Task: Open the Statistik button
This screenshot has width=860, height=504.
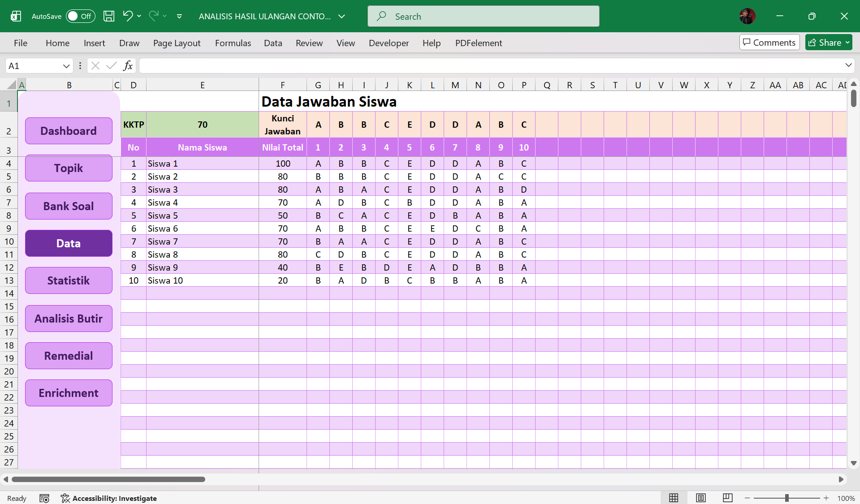Action: click(x=69, y=280)
